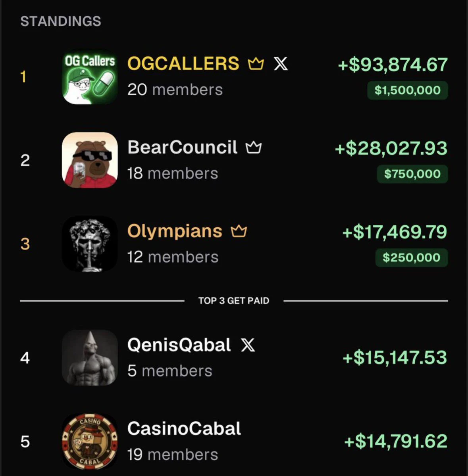Select the BearCouncil team name
The width and height of the screenshot is (468, 476).
[182, 147]
